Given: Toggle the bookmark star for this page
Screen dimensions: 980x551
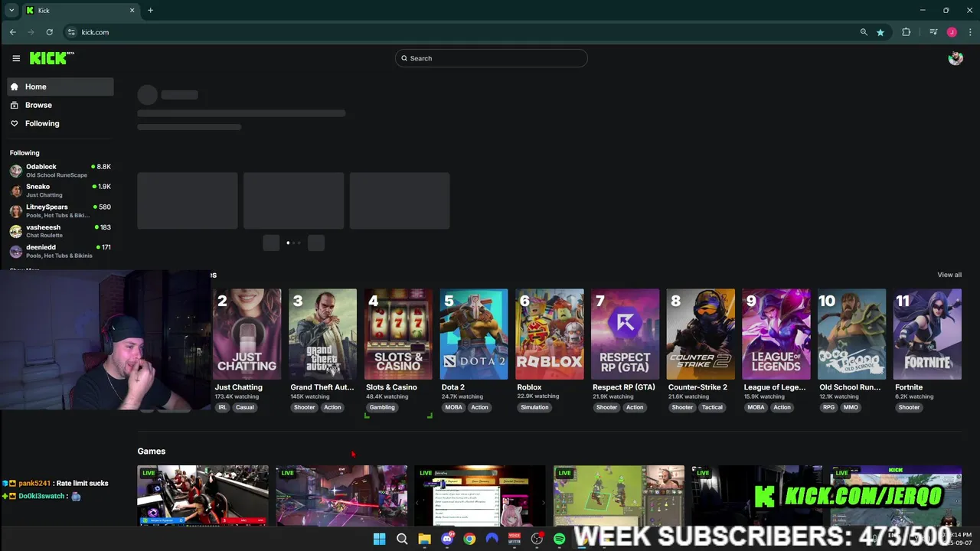Looking at the screenshot, I should pos(880,32).
